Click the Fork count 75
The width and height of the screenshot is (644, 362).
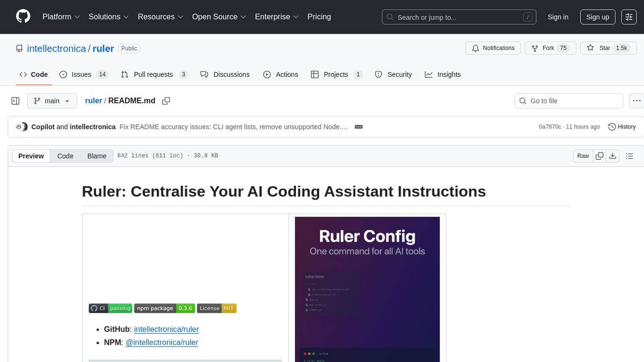click(x=563, y=48)
